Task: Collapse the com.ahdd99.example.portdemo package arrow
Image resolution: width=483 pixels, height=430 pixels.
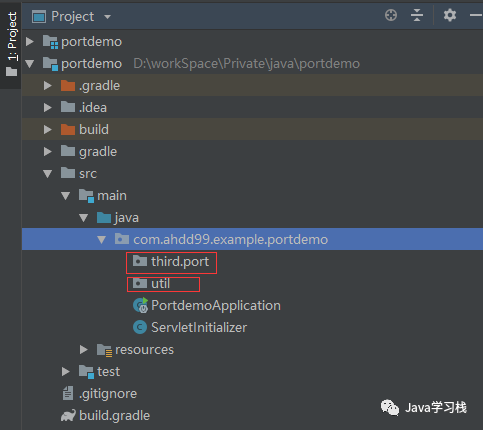Action: [102, 240]
